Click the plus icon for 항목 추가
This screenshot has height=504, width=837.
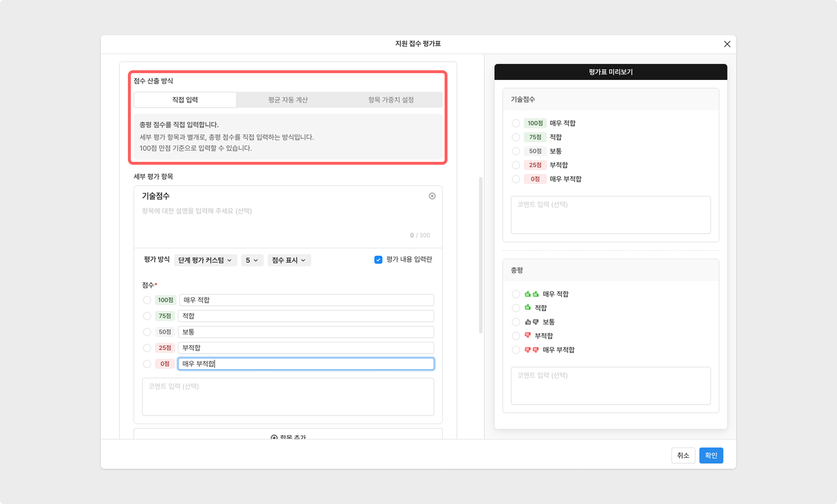click(274, 437)
